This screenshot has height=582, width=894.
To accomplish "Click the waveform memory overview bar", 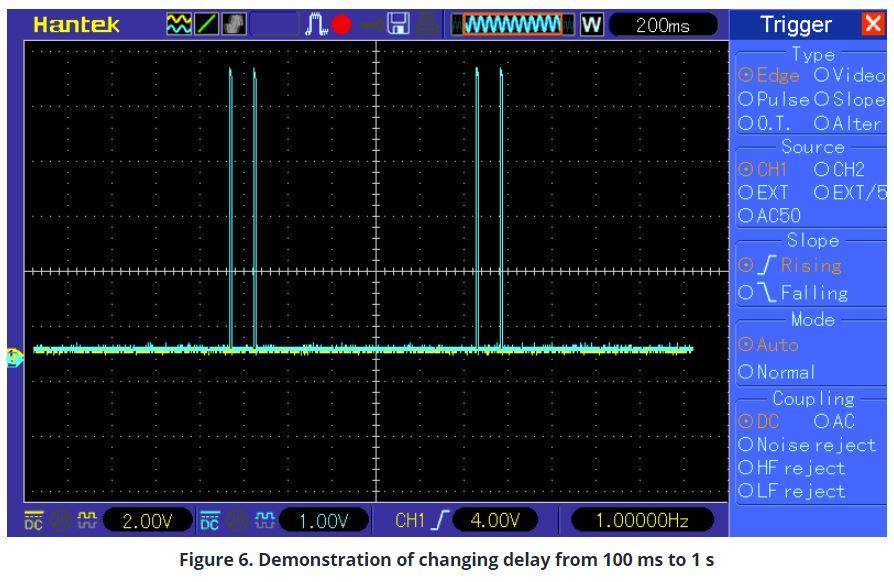I will coord(513,25).
